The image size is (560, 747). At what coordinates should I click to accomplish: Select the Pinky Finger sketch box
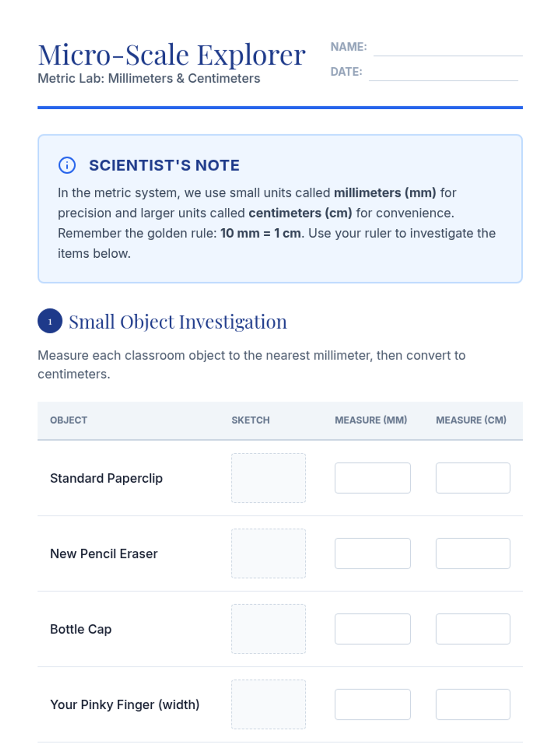[268, 705]
